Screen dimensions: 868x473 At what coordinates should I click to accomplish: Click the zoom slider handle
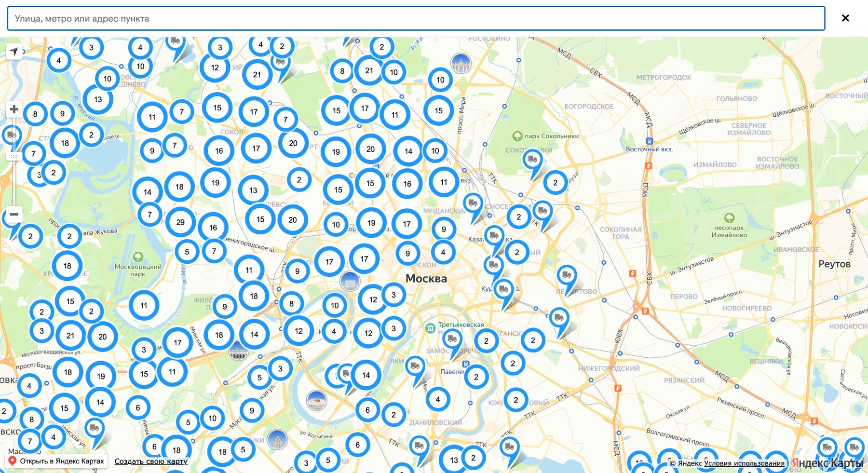click(14, 157)
